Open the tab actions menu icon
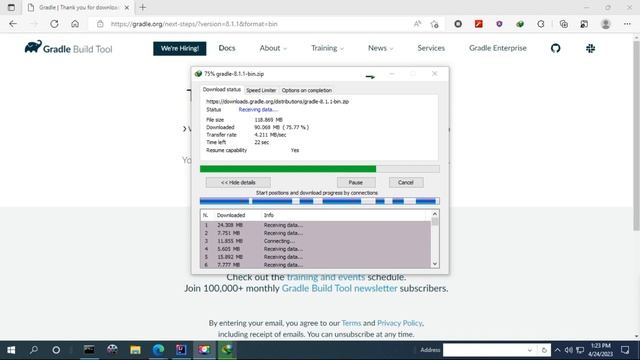 pyautogui.click(x=11, y=7)
